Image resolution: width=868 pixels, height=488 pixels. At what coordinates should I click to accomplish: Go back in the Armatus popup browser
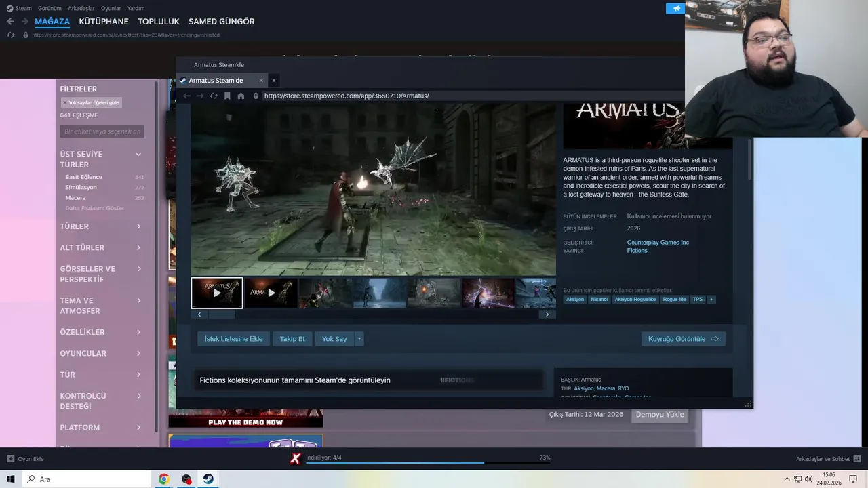[186, 96]
